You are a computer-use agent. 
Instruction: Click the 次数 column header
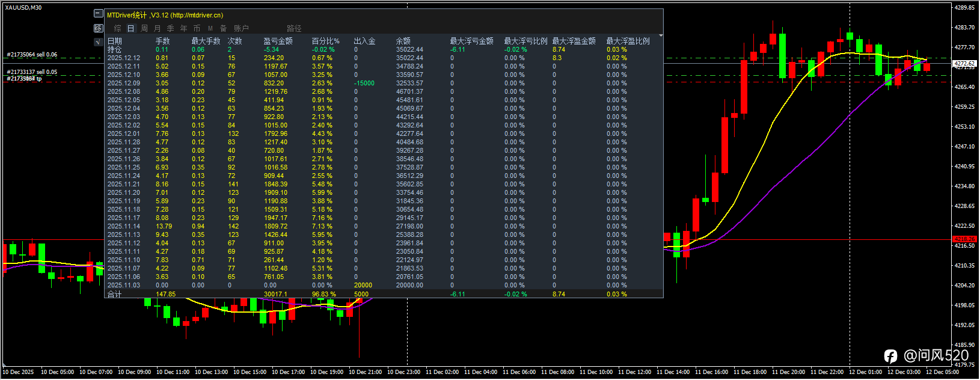tap(235, 41)
